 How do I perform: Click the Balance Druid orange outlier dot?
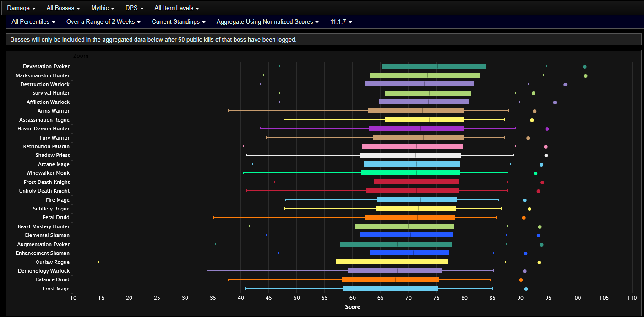(521, 280)
